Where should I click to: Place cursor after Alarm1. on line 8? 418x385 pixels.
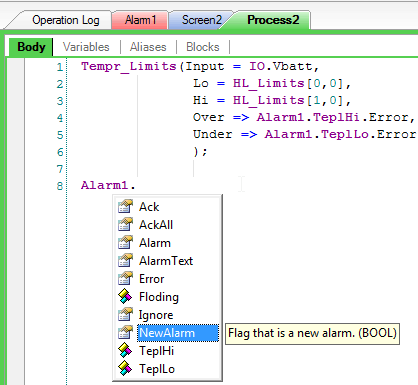click(x=137, y=185)
